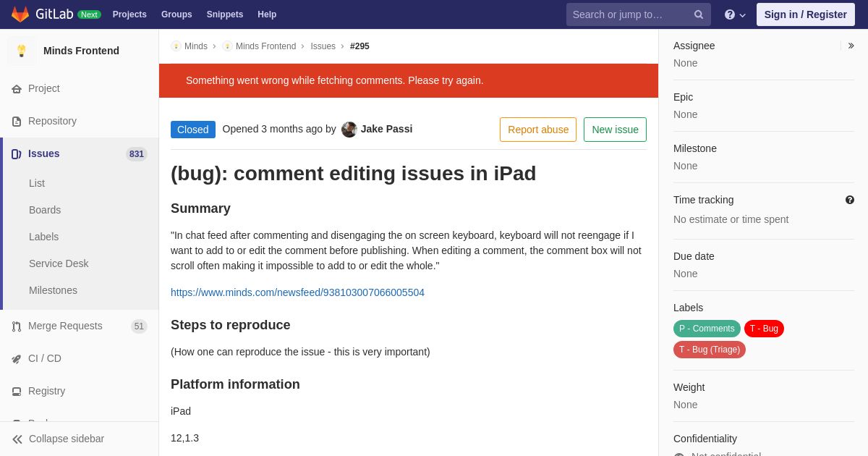Image resolution: width=868 pixels, height=456 pixels.
Task: Click "No estimate or time spent" text
Action: click(x=731, y=219)
